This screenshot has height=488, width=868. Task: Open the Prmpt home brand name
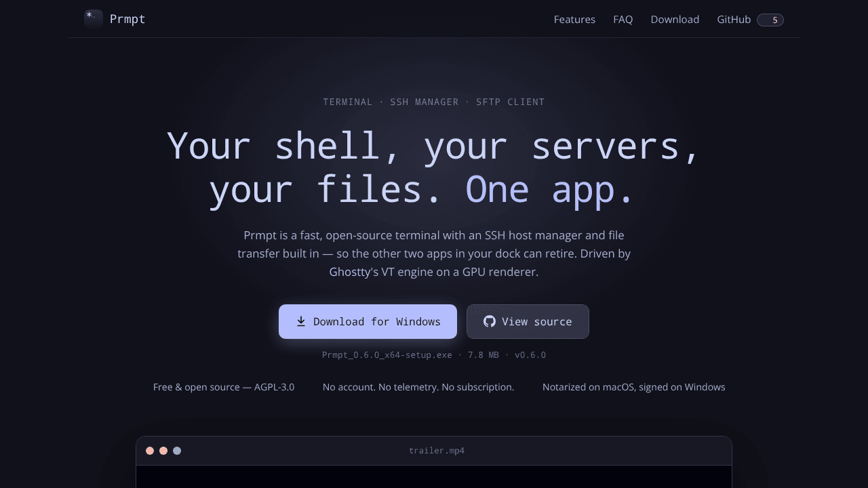(x=127, y=19)
